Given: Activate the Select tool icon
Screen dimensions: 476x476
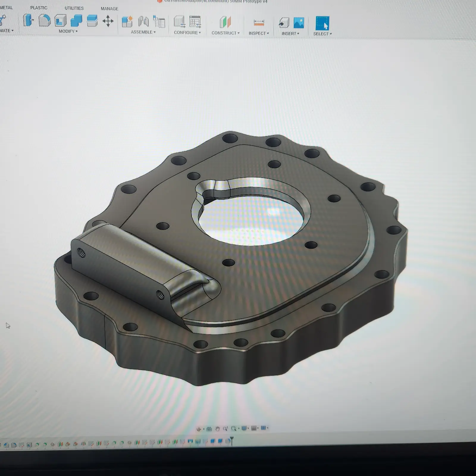Looking at the screenshot, I should click(x=322, y=23).
